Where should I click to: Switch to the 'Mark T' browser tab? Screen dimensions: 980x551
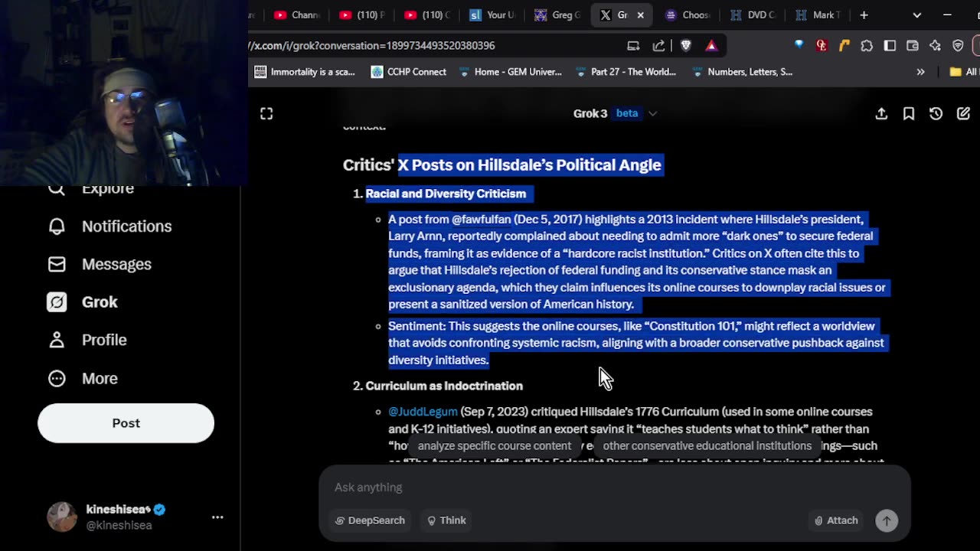pos(818,15)
